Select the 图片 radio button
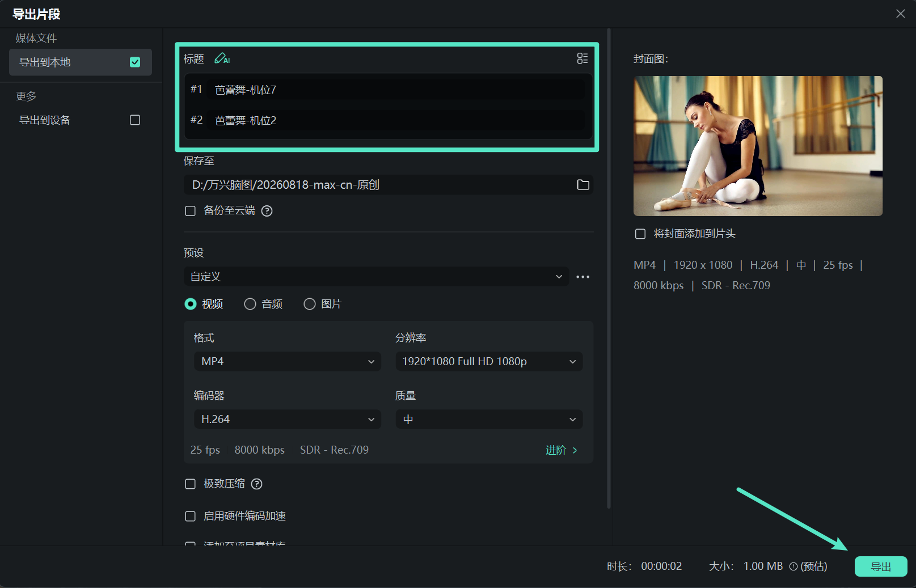Image resolution: width=916 pixels, height=588 pixels. pyautogui.click(x=310, y=304)
